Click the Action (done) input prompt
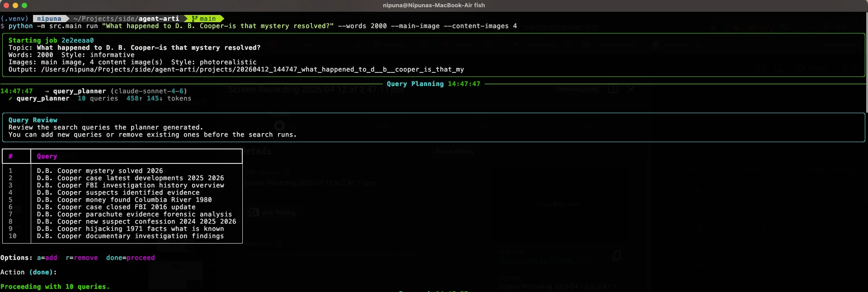This screenshot has height=292, width=868. 28,272
